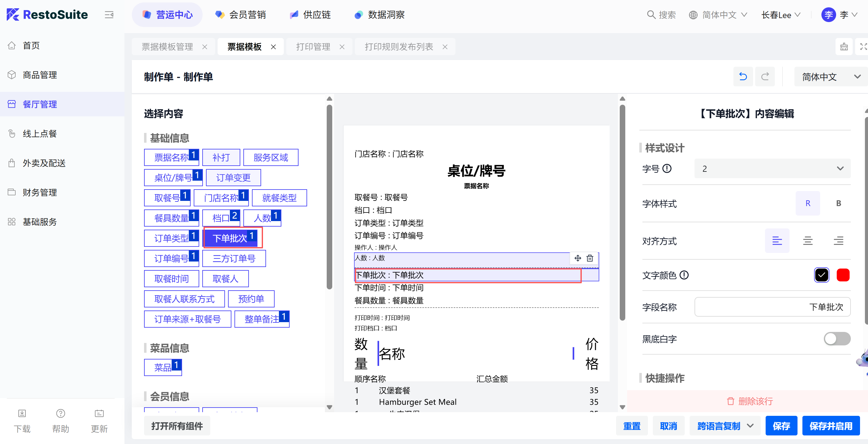Click the 打开所有组件 button
Viewport: 868px width, 444px height.
coord(177,426)
